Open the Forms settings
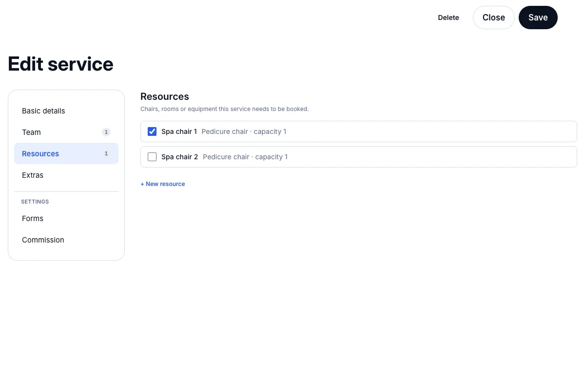The image size is (585, 392). pos(66,219)
